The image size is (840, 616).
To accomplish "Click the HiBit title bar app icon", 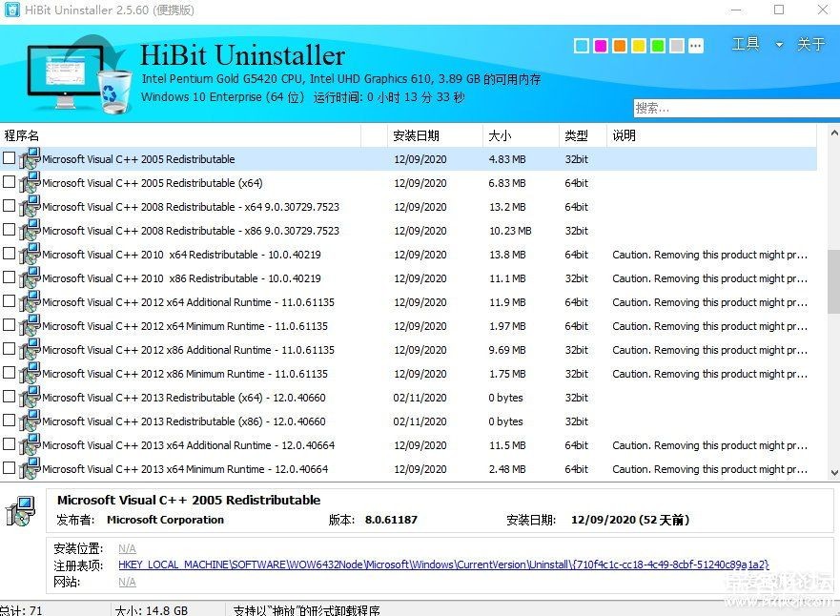I will pyautogui.click(x=11, y=10).
